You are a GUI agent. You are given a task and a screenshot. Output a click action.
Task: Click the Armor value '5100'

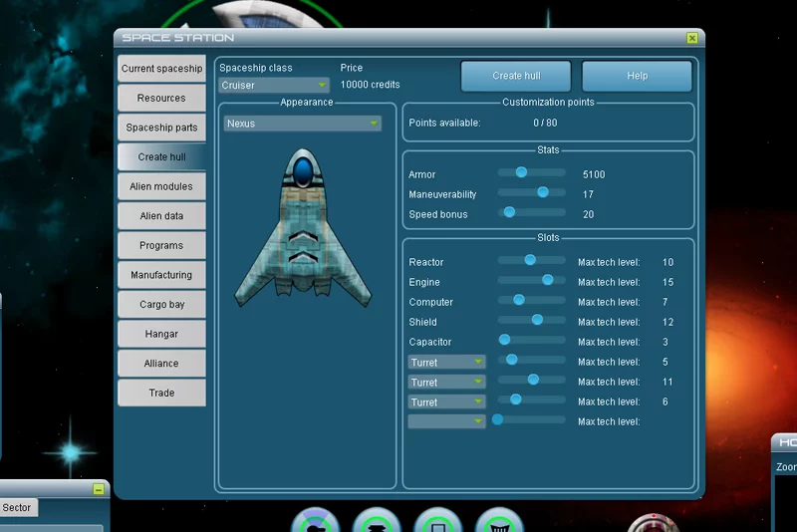pyautogui.click(x=594, y=174)
